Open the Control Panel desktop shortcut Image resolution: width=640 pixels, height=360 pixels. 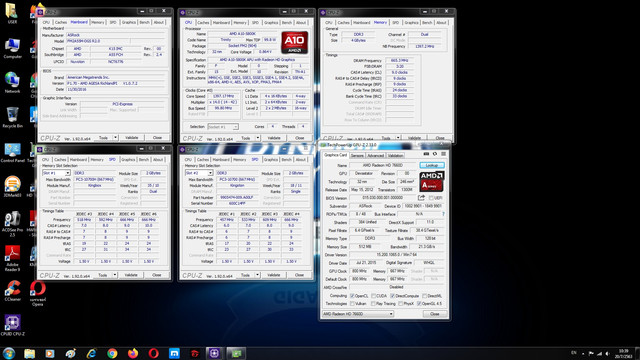(x=12, y=152)
